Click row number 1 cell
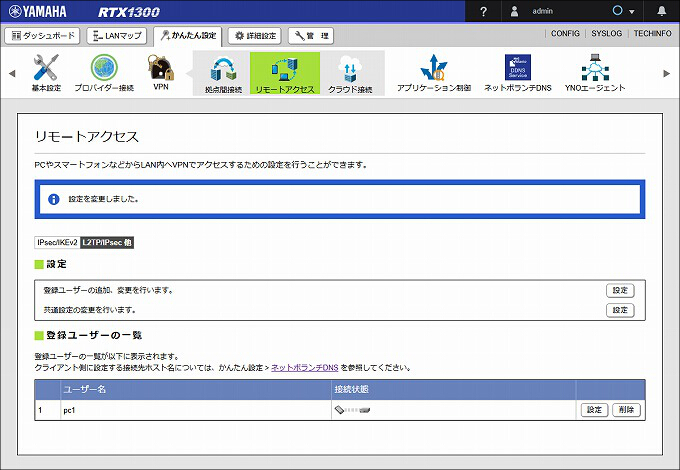The height and width of the screenshot is (470, 680). [48, 410]
